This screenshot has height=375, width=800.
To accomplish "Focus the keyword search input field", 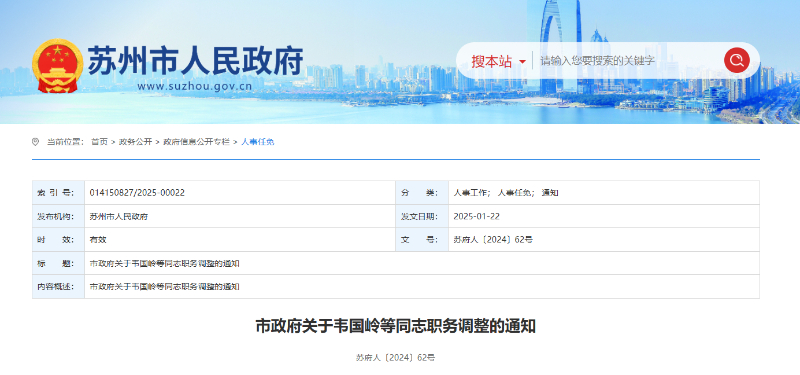I will (x=628, y=61).
